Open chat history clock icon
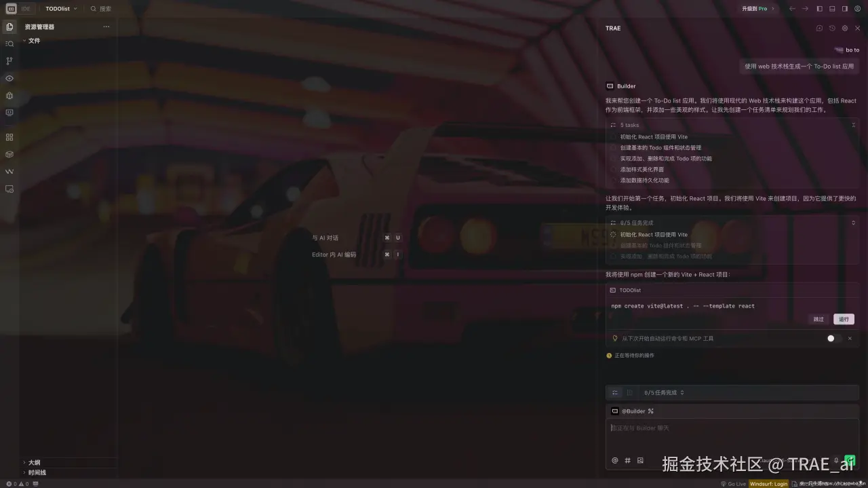 point(832,29)
